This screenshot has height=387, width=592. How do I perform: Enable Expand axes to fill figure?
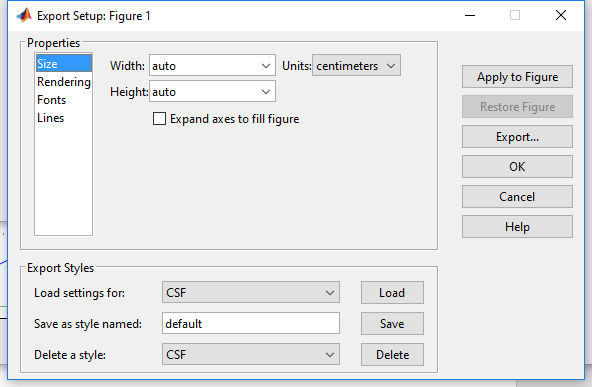159,119
